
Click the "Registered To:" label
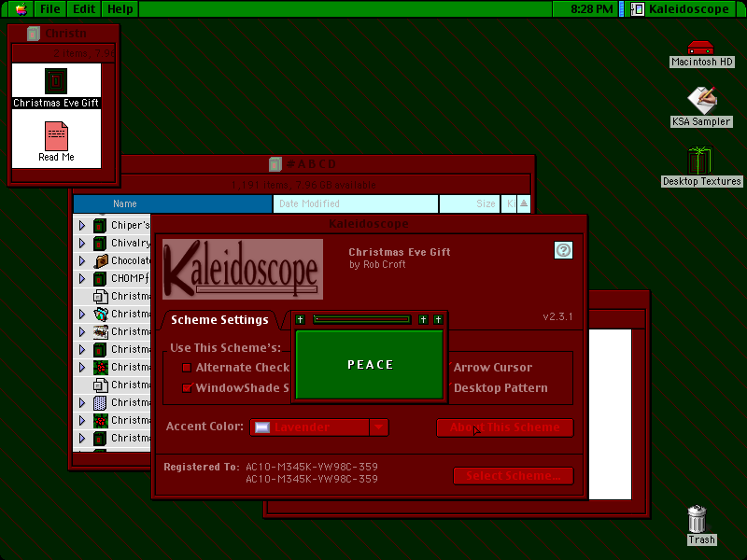point(201,468)
